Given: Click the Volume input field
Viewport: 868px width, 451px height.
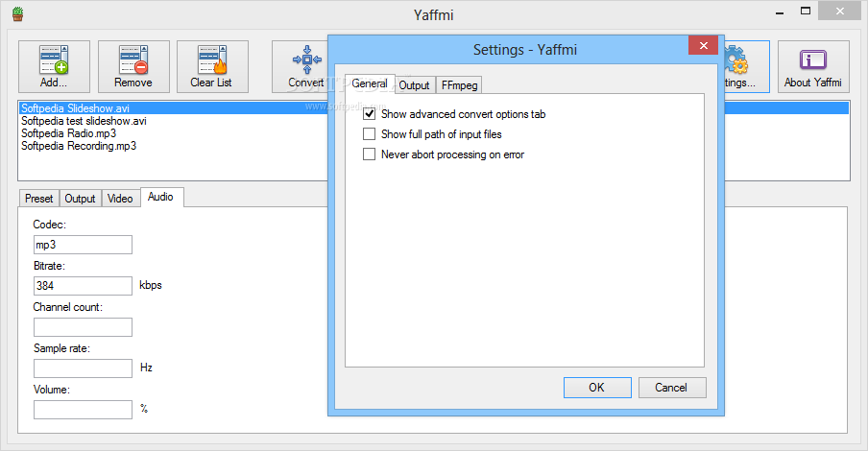Looking at the screenshot, I should click(x=83, y=410).
